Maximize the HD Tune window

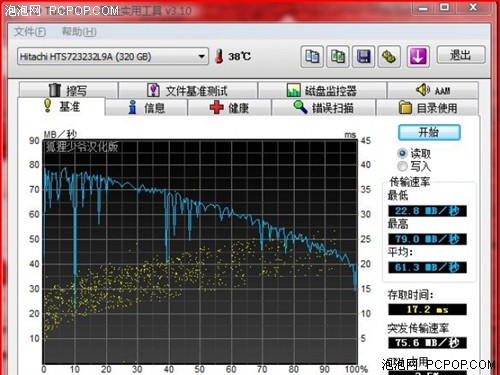444,7
